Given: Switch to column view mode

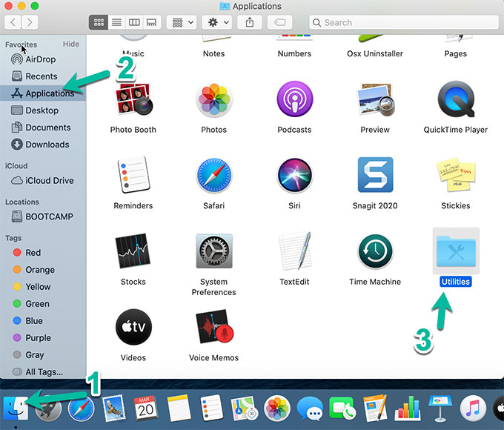Looking at the screenshot, I should pos(134,23).
